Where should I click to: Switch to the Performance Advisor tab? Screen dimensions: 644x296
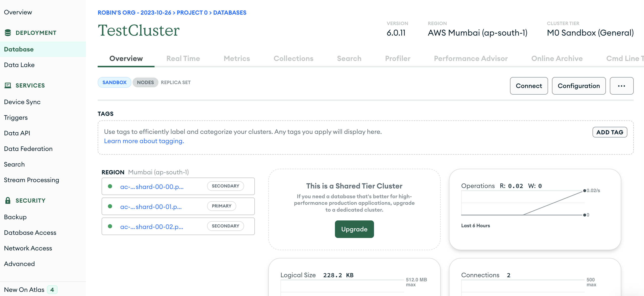(x=470, y=59)
